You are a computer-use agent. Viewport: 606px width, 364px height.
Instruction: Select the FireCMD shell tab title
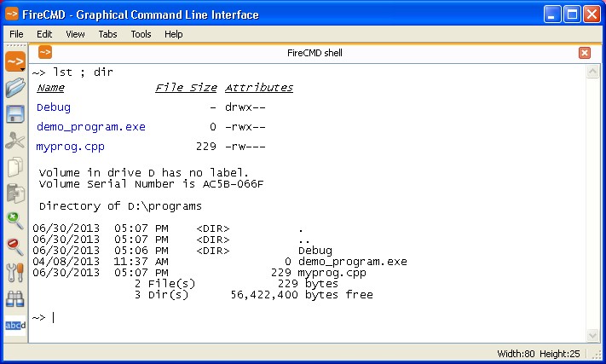click(x=315, y=53)
